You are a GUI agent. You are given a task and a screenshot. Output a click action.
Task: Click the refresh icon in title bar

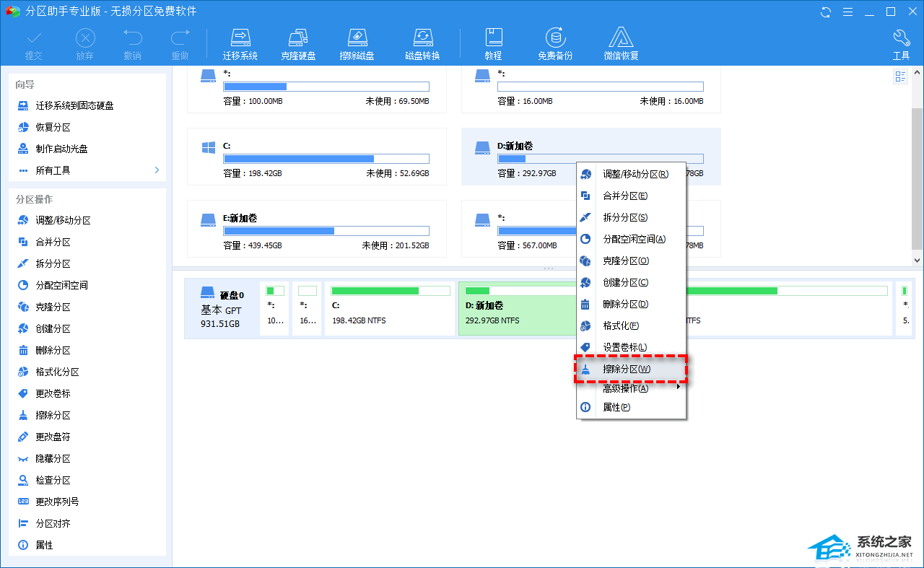click(x=826, y=12)
